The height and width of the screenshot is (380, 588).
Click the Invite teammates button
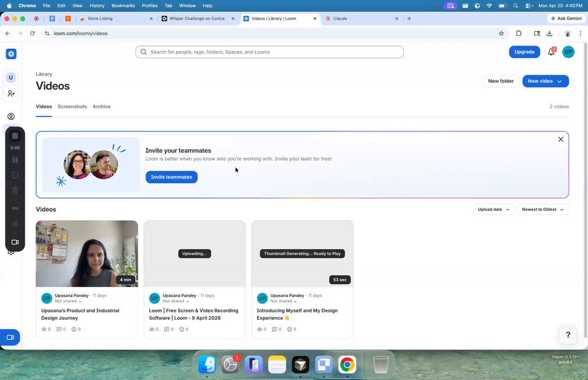tap(172, 177)
